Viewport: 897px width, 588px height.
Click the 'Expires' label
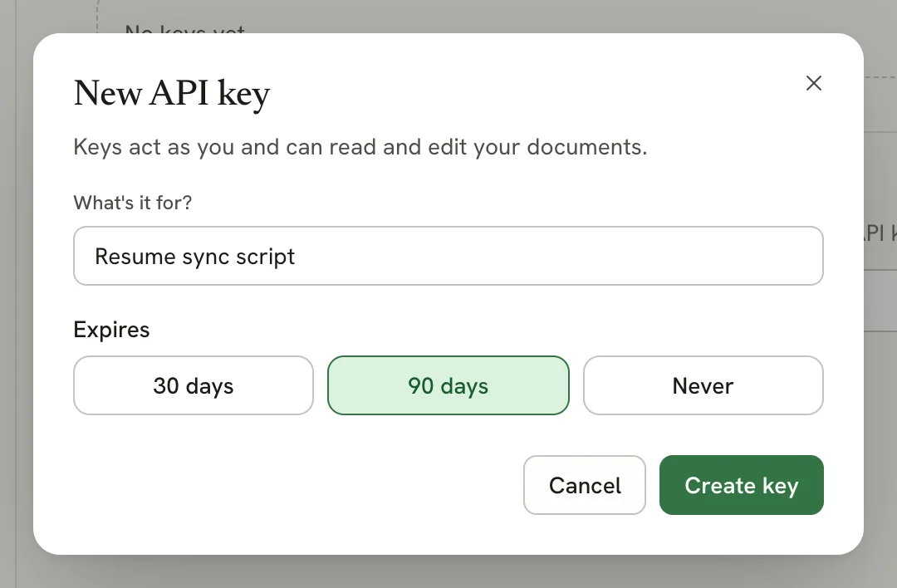[111, 330]
